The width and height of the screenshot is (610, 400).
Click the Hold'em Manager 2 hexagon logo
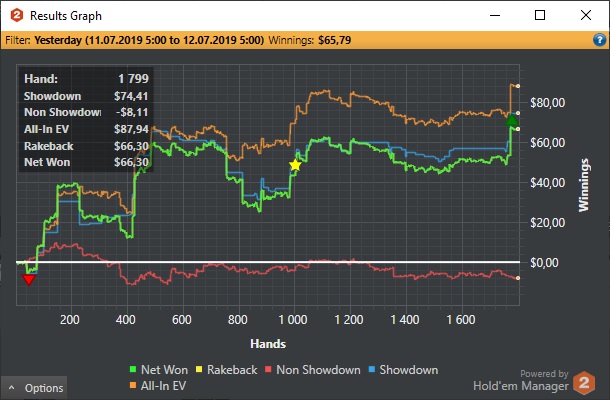click(584, 383)
